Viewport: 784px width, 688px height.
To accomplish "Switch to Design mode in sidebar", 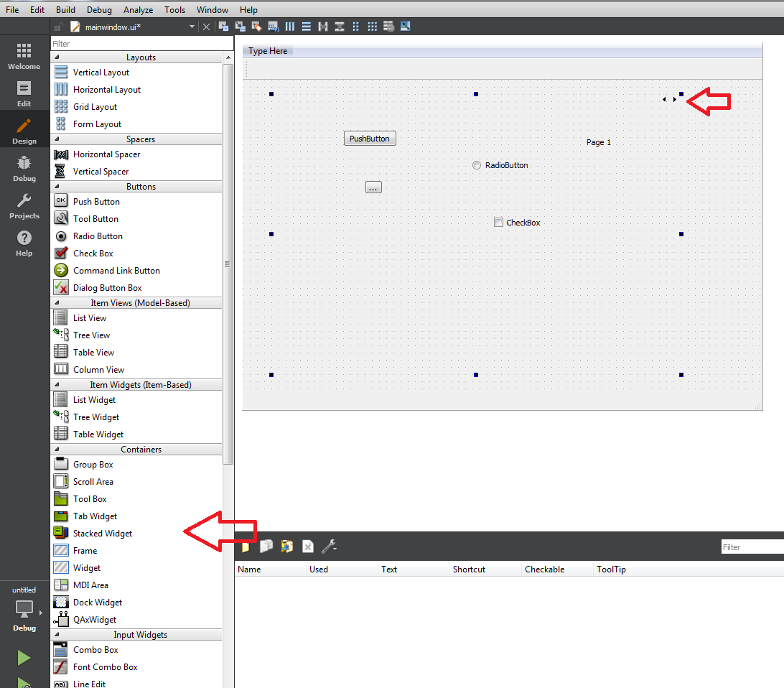I will pos(24,131).
